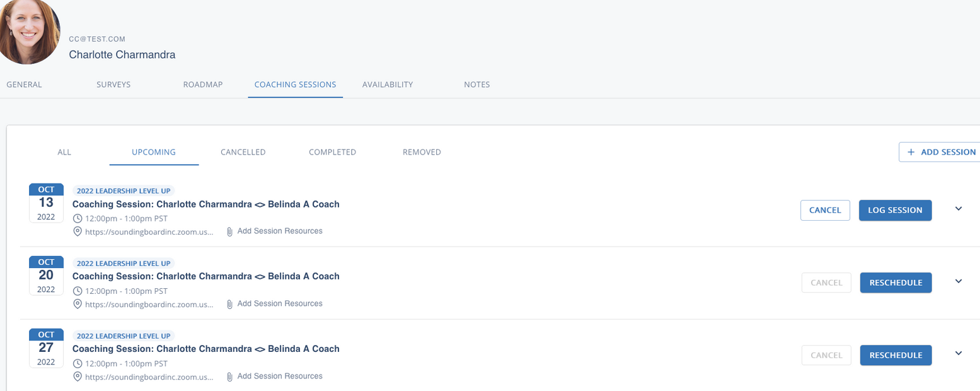This screenshot has height=391, width=980.
Task: Click the location pin icon for Oct 13 session
Action: tap(78, 231)
